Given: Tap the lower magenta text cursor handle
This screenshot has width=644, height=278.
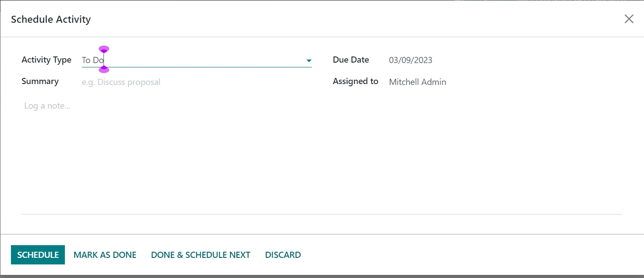Looking at the screenshot, I should [x=104, y=70].
